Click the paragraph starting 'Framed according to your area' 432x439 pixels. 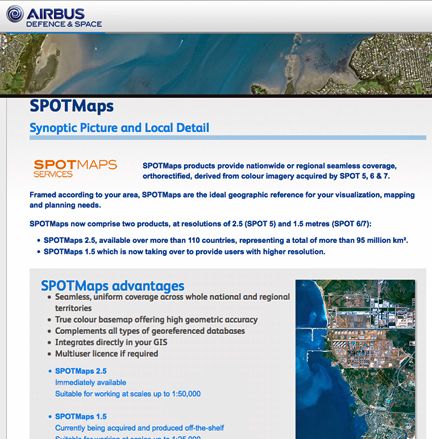[222, 200]
